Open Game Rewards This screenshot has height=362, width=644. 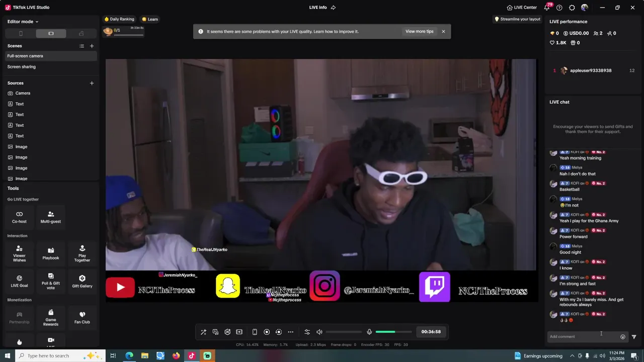pos(51,318)
